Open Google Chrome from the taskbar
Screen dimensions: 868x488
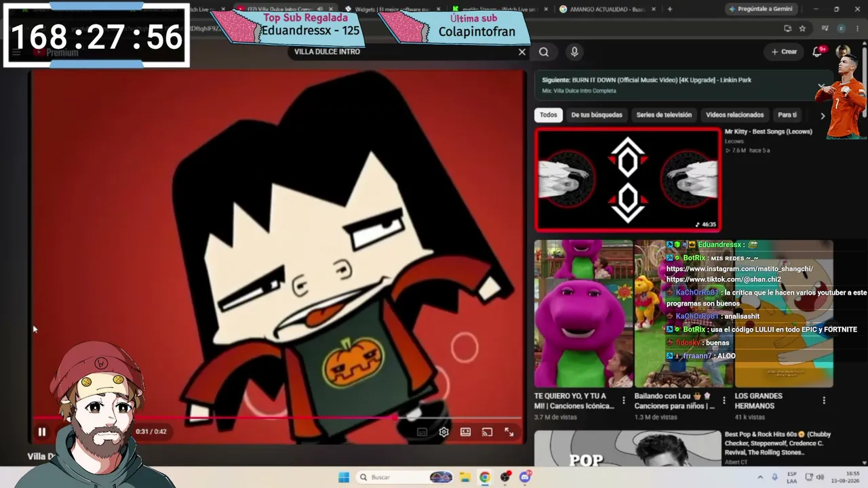pyautogui.click(x=485, y=477)
